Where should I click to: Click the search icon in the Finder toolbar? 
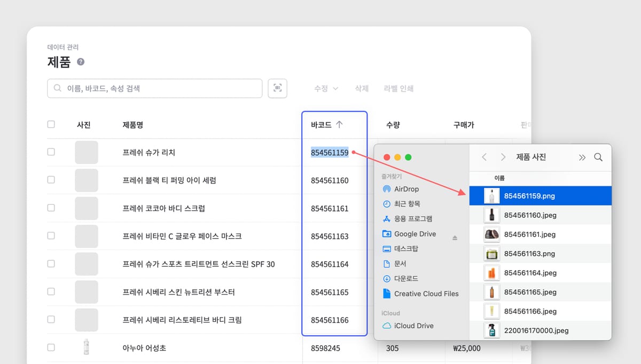pyautogui.click(x=598, y=157)
